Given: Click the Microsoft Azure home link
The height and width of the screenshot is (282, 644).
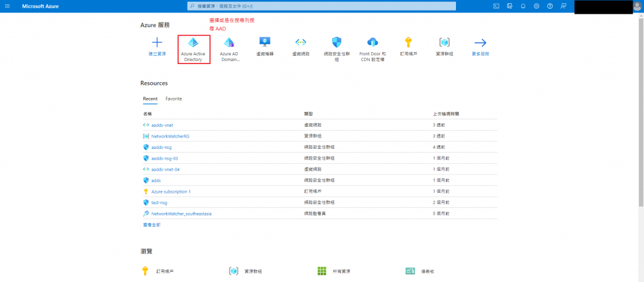Looking at the screenshot, I should coord(40,6).
